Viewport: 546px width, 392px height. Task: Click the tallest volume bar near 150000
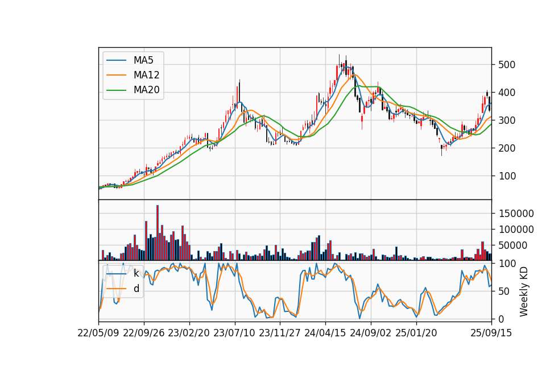[158, 233]
